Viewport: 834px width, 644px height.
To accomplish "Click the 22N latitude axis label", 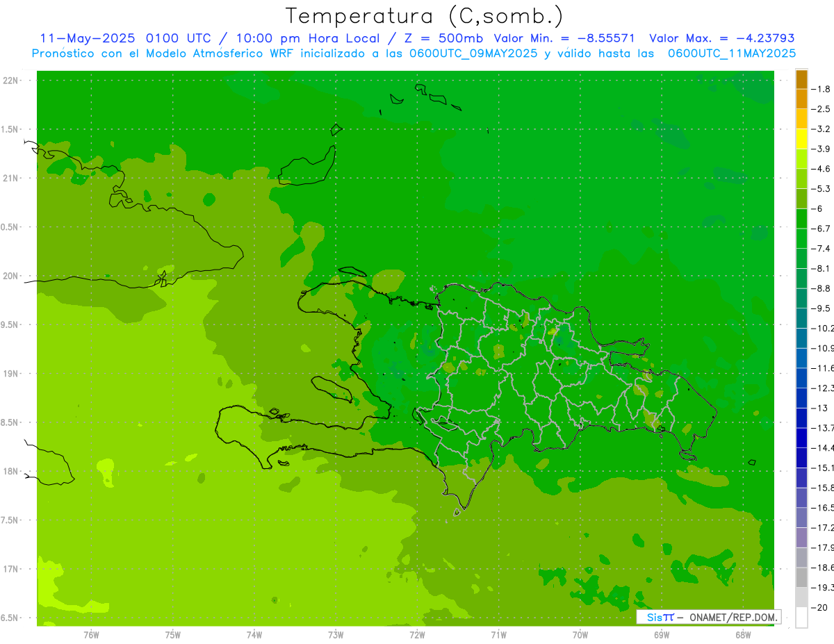I will point(10,81).
